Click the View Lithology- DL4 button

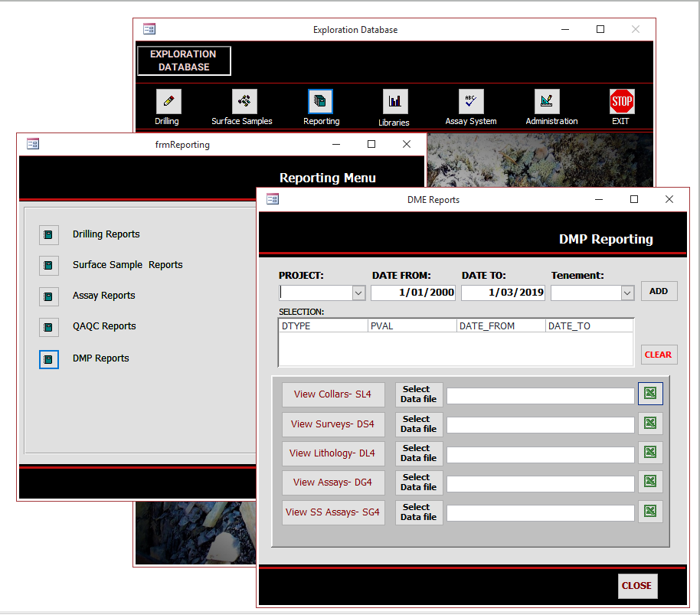333,453
